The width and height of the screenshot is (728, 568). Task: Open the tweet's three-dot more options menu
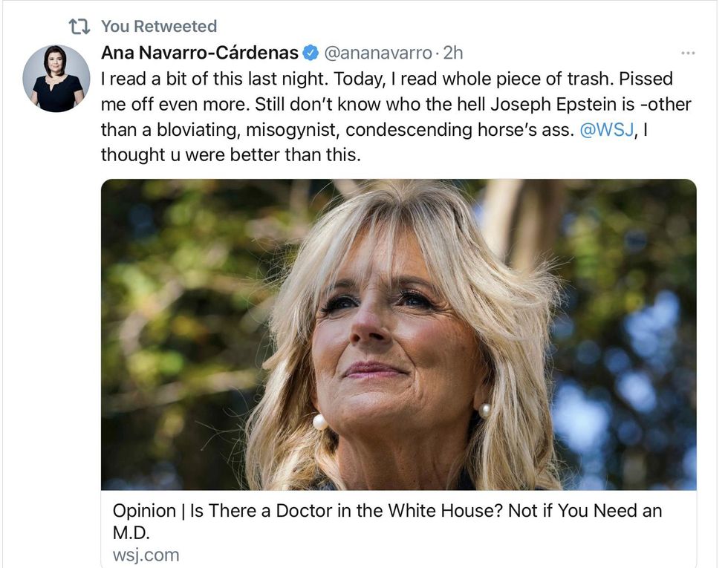click(688, 53)
